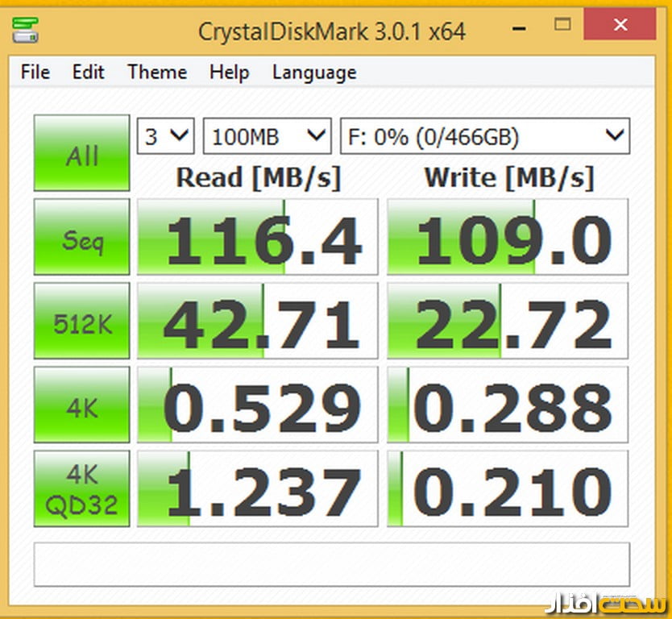Run all benchmarks with the All button

[81, 153]
